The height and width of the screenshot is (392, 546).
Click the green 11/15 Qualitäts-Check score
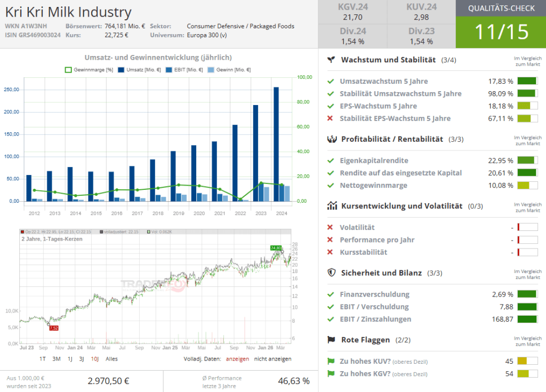pos(501,32)
